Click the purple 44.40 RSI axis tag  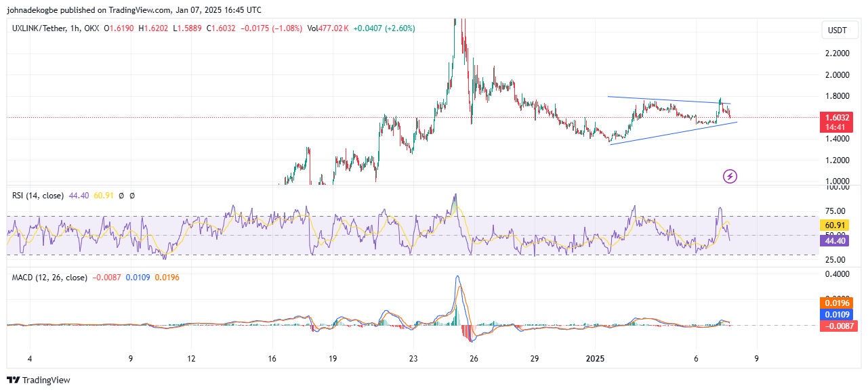835,240
